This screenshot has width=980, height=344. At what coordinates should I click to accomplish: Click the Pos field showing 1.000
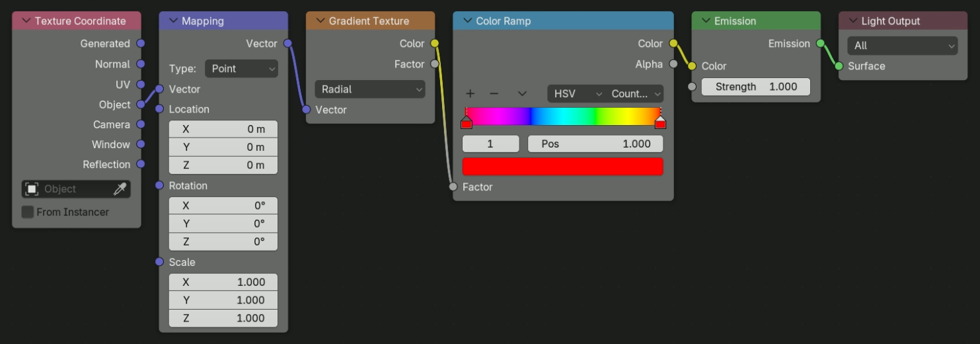[x=595, y=144]
